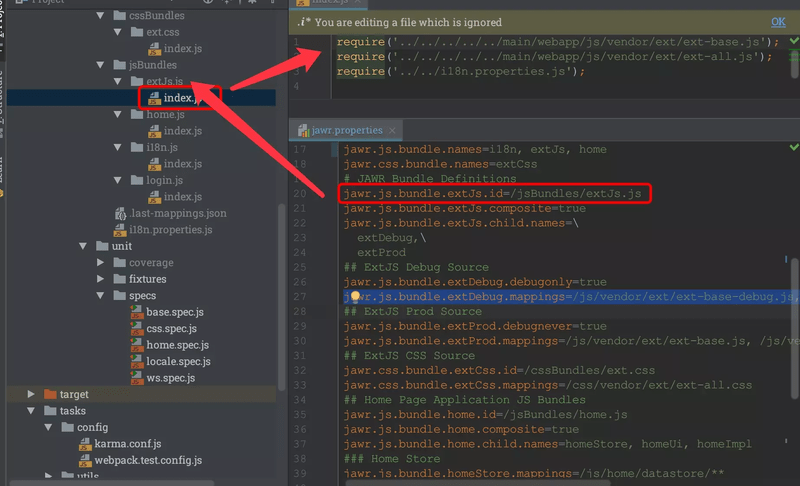Click line 20 extJs.id property text
800x486 pixels.
[492, 193]
